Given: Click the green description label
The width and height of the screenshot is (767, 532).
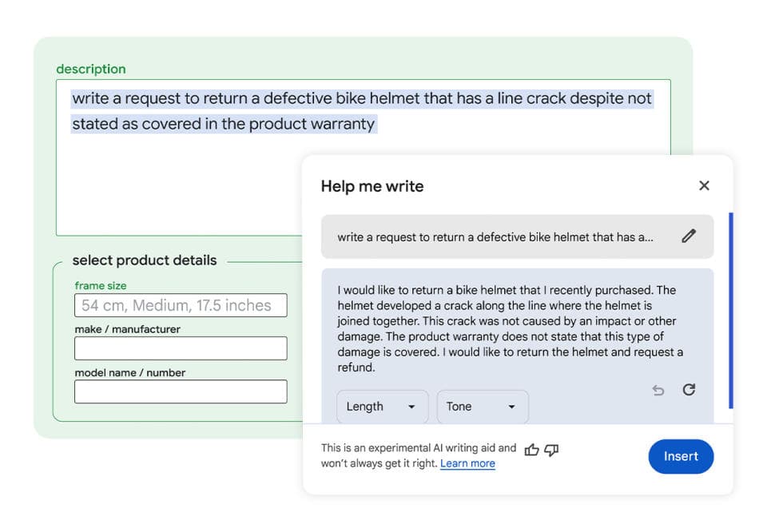Looking at the screenshot, I should point(91,69).
